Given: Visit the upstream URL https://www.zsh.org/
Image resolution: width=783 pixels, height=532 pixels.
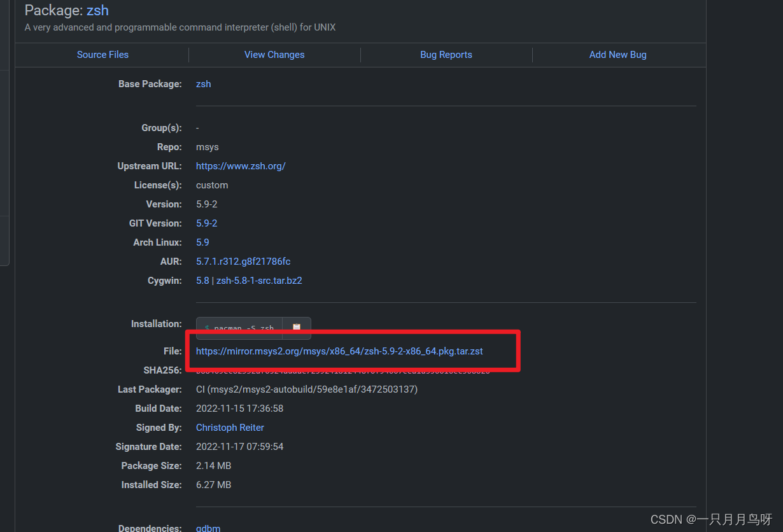Looking at the screenshot, I should click(x=241, y=165).
